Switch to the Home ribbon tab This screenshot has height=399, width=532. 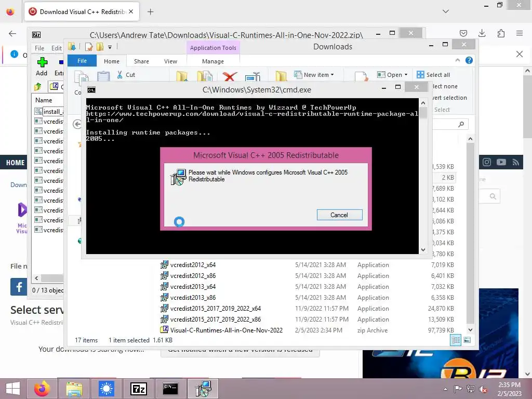(x=112, y=61)
